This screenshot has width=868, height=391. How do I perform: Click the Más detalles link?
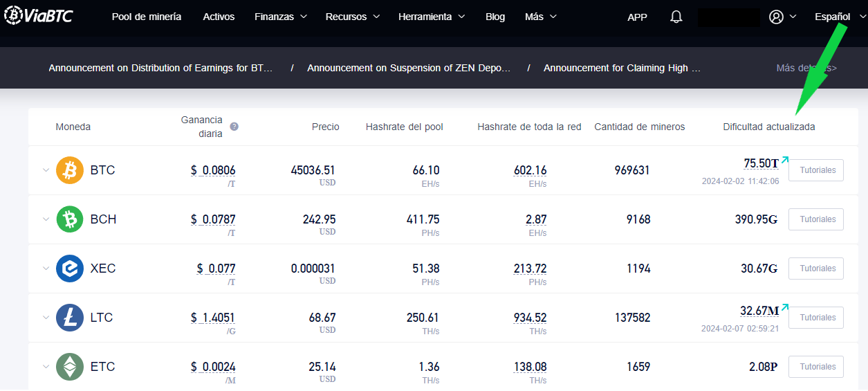click(x=806, y=68)
